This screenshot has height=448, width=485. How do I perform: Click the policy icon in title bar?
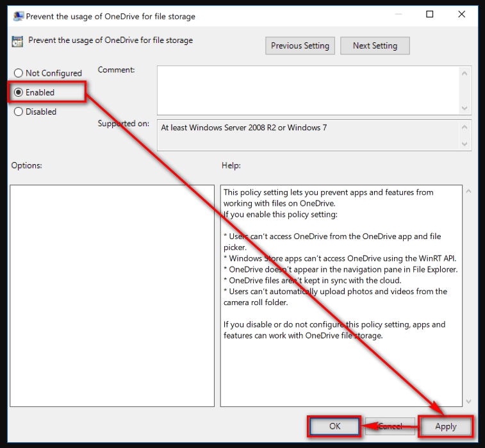tap(18, 16)
